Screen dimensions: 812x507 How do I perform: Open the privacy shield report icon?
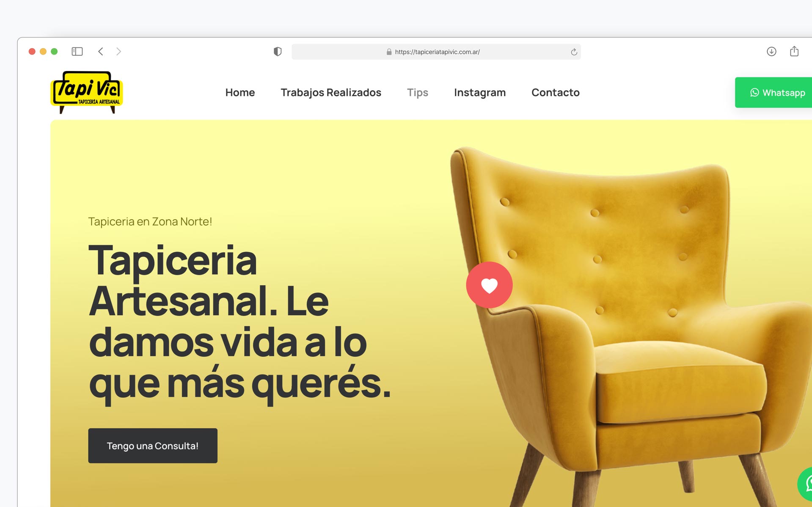click(x=278, y=52)
